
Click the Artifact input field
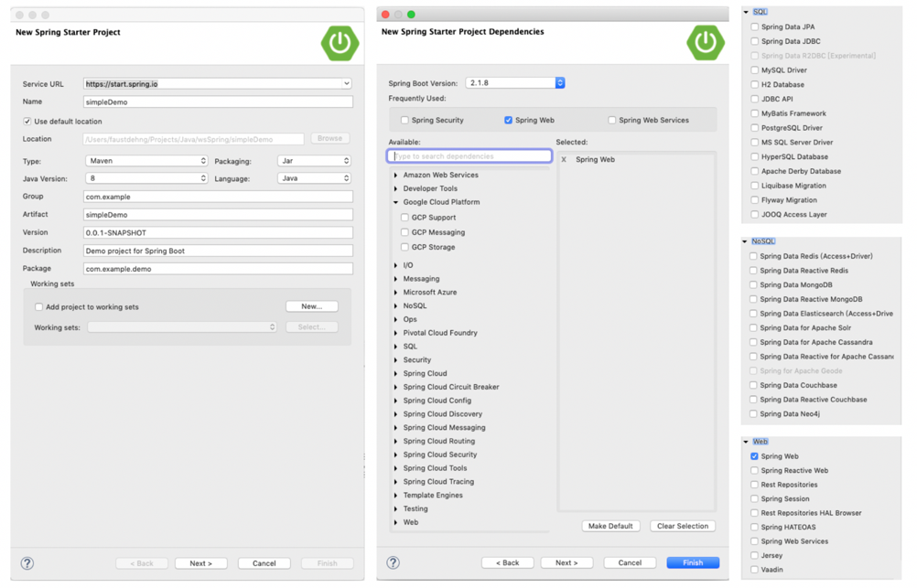218,215
